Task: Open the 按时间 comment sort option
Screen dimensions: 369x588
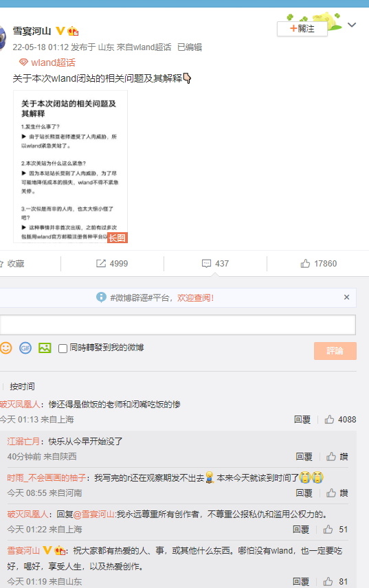Action: point(22,386)
